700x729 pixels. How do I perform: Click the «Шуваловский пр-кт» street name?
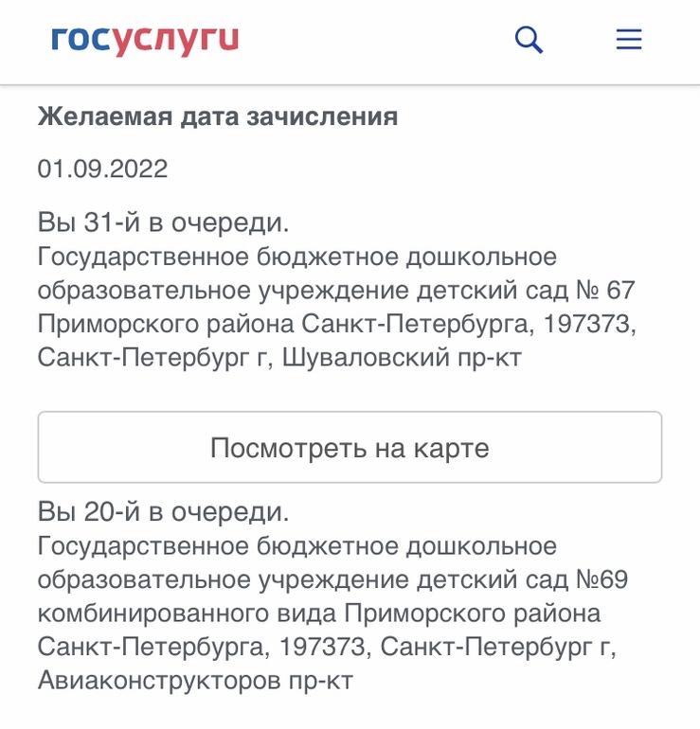click(403, 357)
